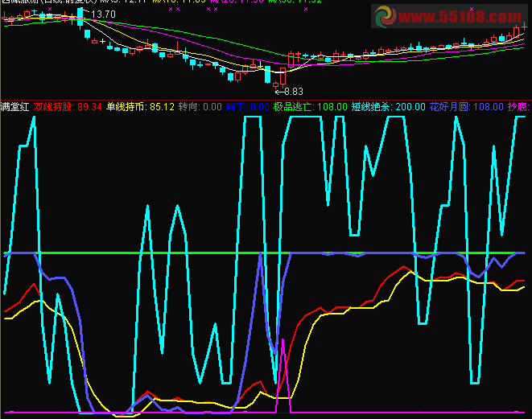Select the 极品逃亡: 108.00 indicator value
Screen dimensions: 532x419
(311, 107)
